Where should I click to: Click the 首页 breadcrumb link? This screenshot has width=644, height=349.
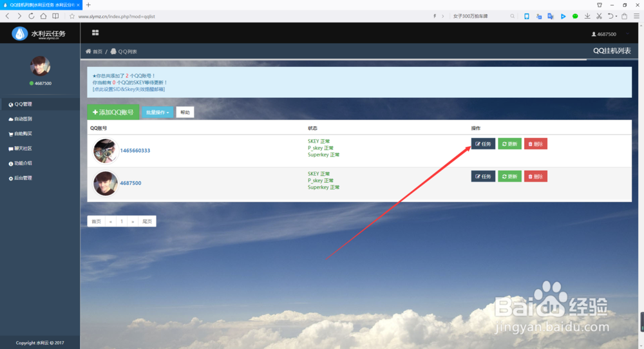pos(94,52)
